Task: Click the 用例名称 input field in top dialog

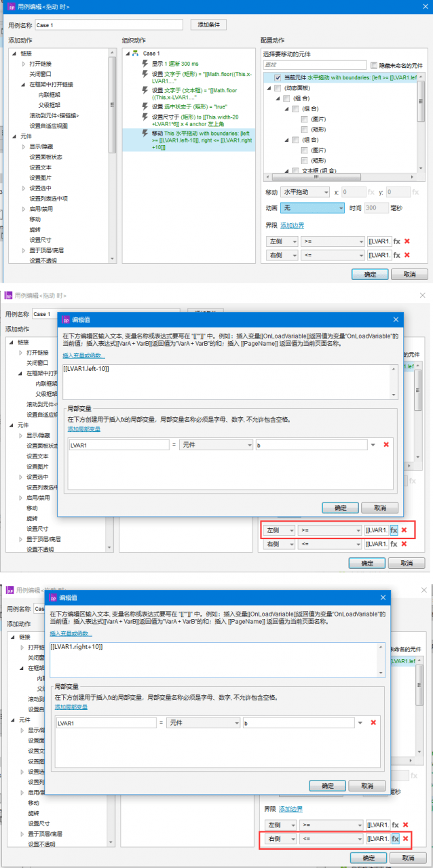Action: point(109,25)
